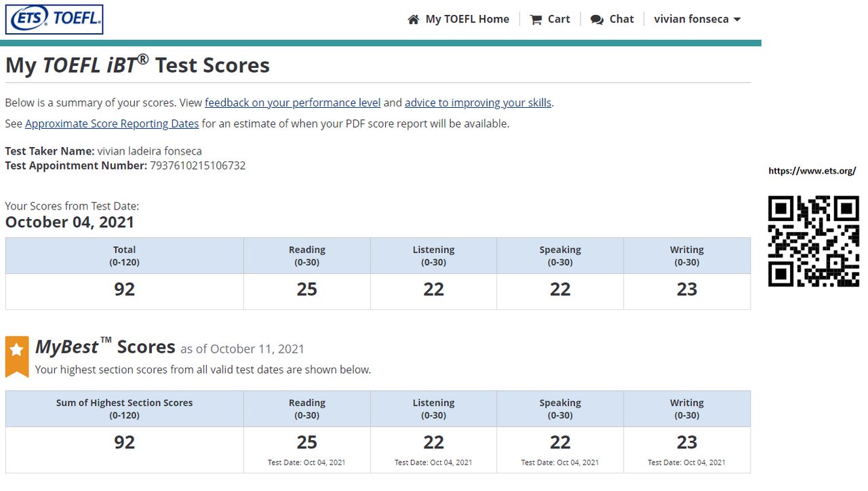Viewport: 868px width, 491px height.
Task: Click the QR code image
Action: [x=813, y=241]
